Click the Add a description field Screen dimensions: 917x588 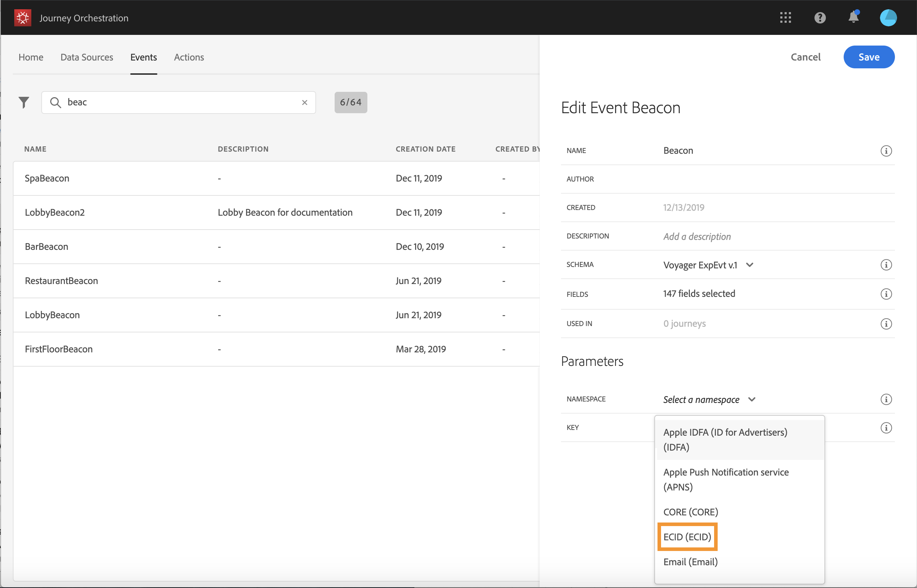(x=697, y=236)
